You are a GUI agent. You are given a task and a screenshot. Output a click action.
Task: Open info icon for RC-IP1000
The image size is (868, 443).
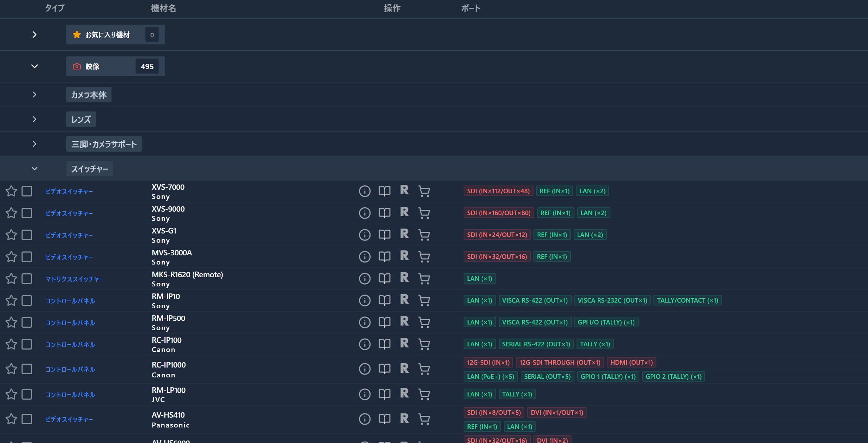364,369
